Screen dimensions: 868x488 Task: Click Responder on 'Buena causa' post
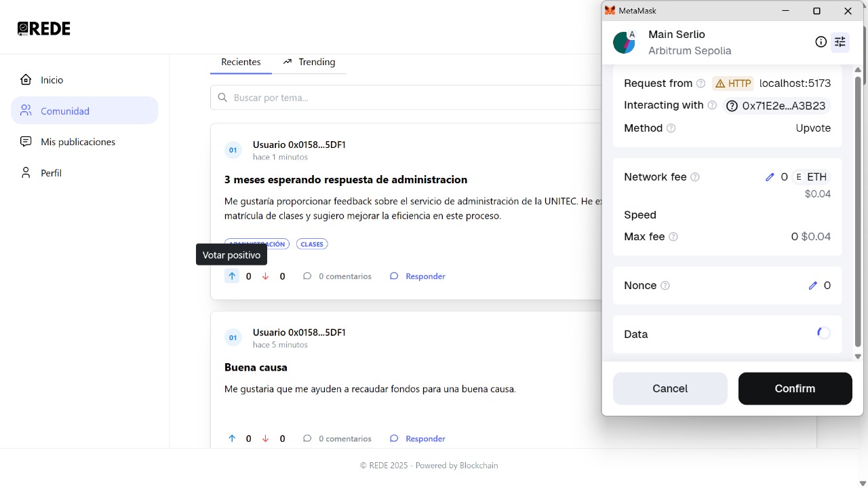418,438
